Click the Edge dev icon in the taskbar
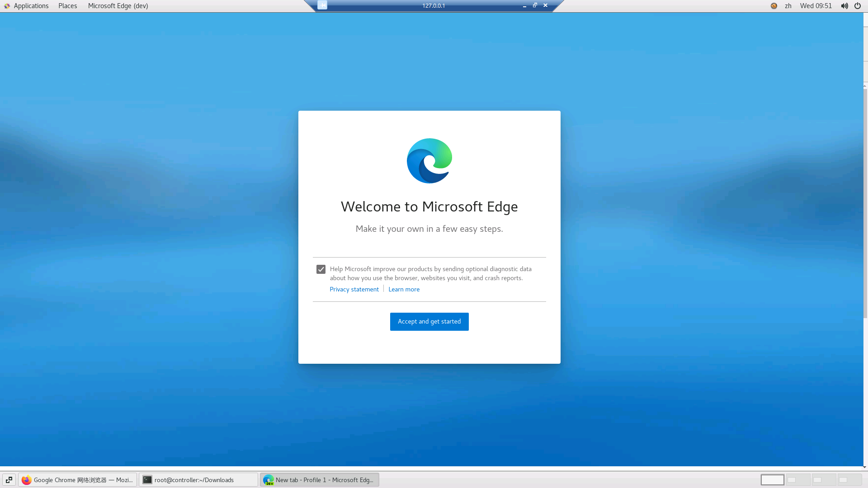The image size is (868, 488). [269, 480]
